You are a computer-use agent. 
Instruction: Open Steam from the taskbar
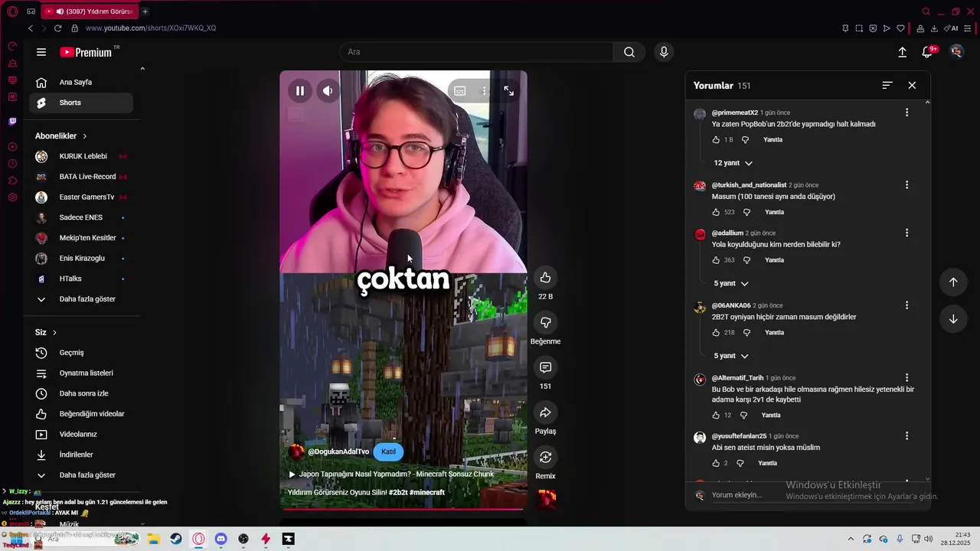[x=176, y=539]
